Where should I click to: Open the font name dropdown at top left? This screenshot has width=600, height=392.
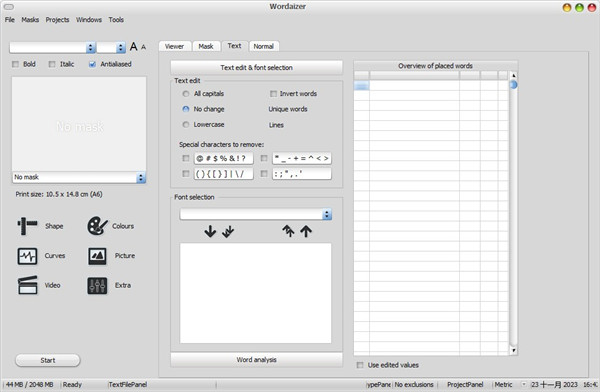52,47
